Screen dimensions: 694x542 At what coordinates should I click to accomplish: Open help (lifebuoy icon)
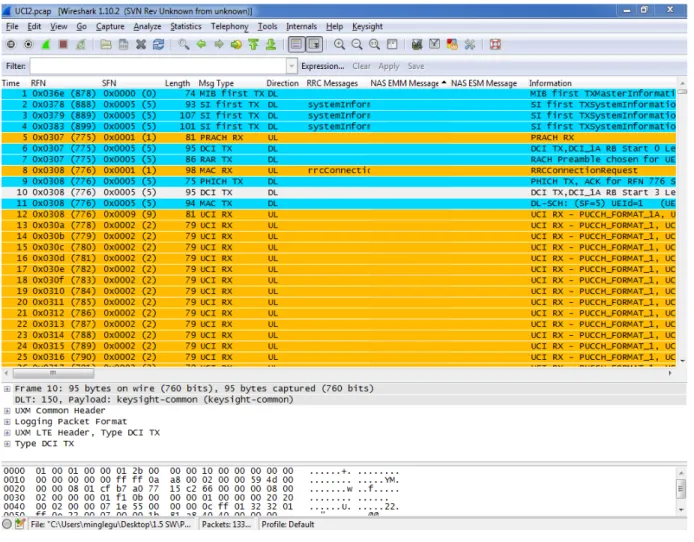tap(495, 45)
